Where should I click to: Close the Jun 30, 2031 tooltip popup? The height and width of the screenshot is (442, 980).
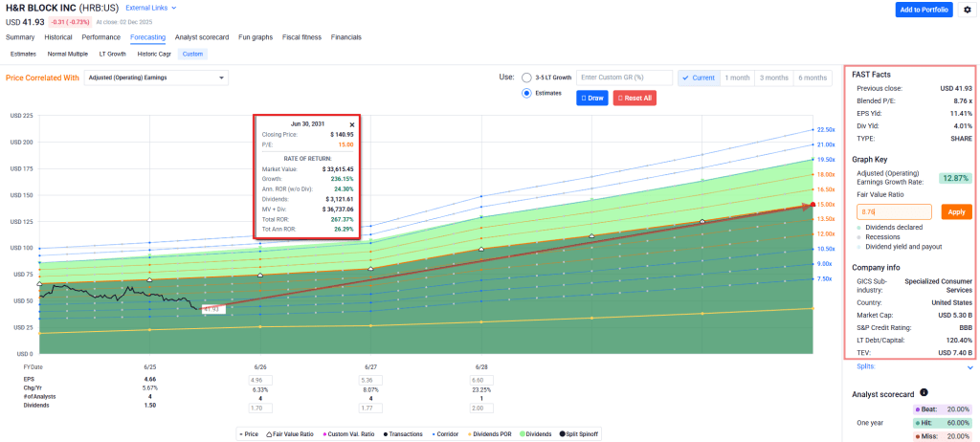pos(351,124)
